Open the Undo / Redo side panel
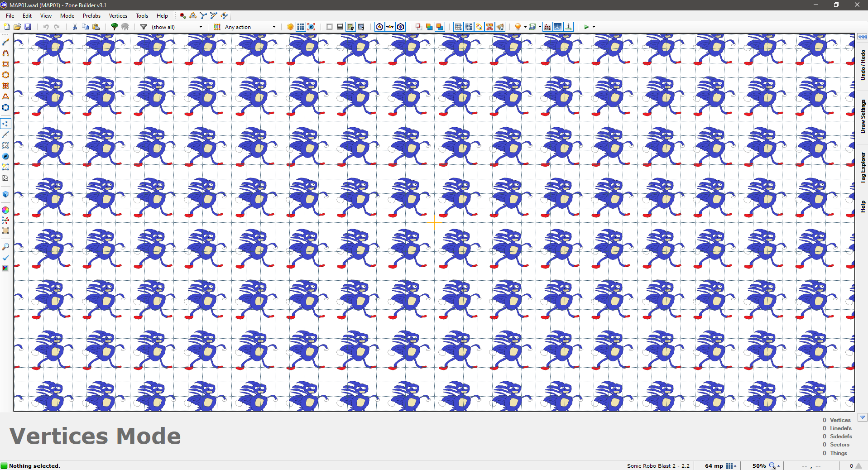 pos(863,65)
